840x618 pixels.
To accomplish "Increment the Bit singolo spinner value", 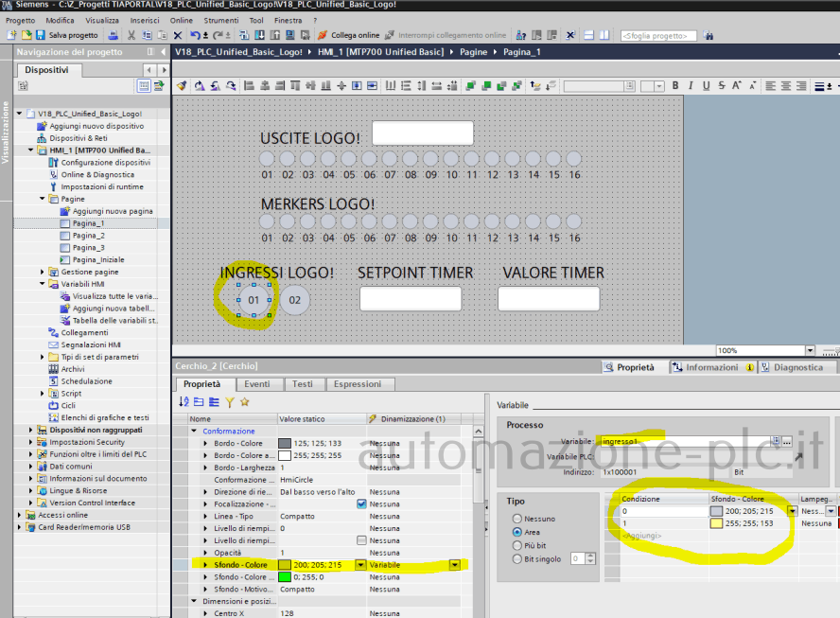I will point(590,556).
